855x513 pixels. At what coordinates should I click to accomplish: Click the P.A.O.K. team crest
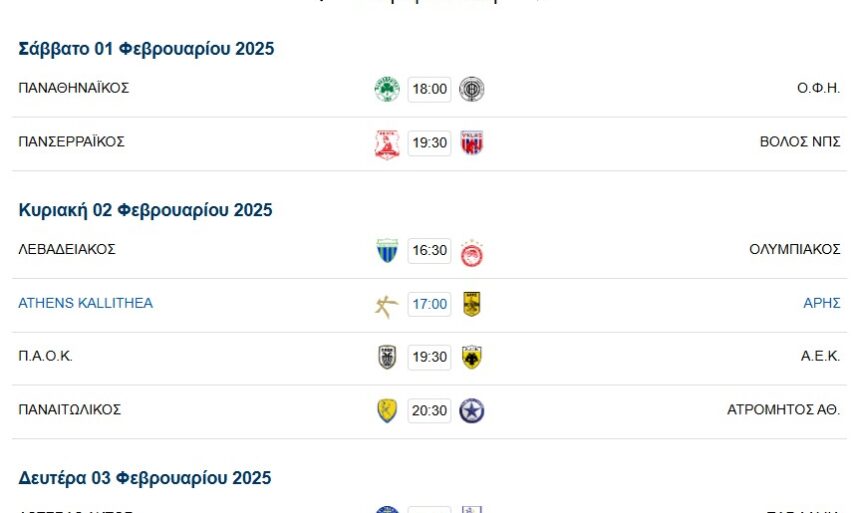tap(387, 357)
